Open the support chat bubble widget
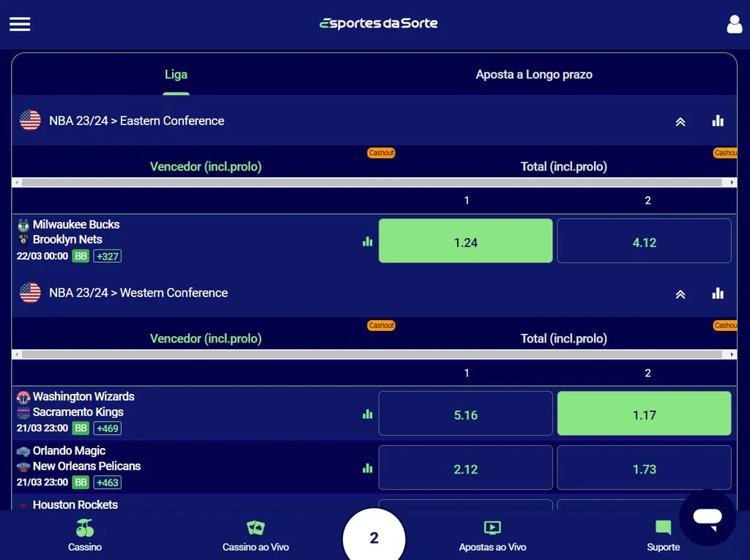The height and width of the screenshot is (560, 750). (x=707, y=518)
